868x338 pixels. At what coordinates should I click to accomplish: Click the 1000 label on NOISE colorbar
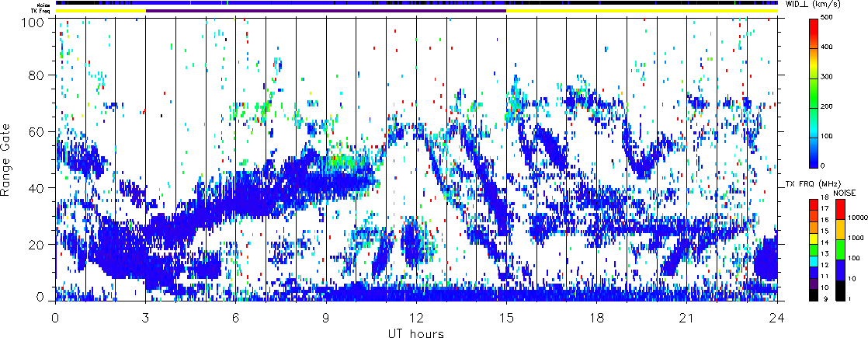click(x=856, y=238)
